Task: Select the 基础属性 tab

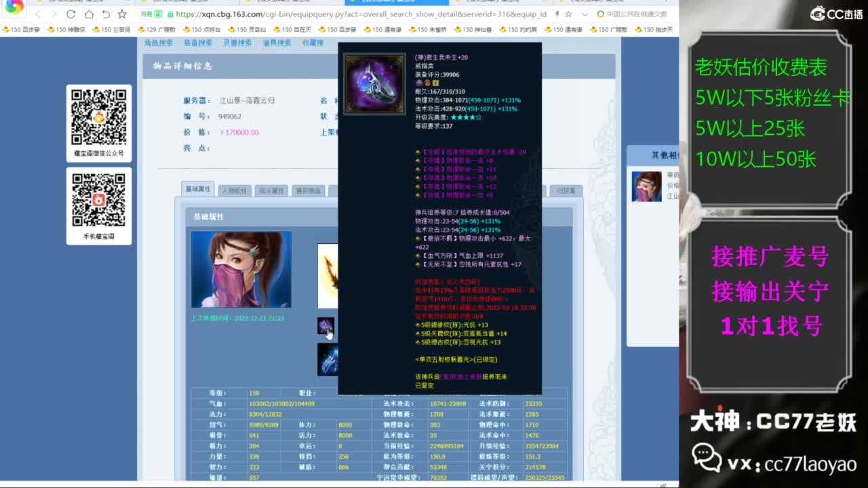Action: (x=198, y=189)
